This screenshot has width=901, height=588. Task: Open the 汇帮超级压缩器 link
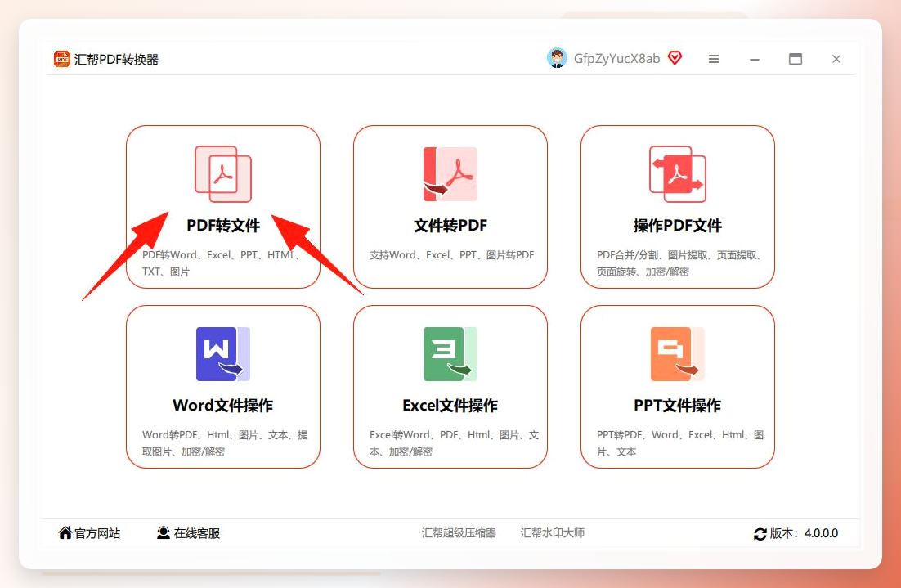[x=459, y=533]
